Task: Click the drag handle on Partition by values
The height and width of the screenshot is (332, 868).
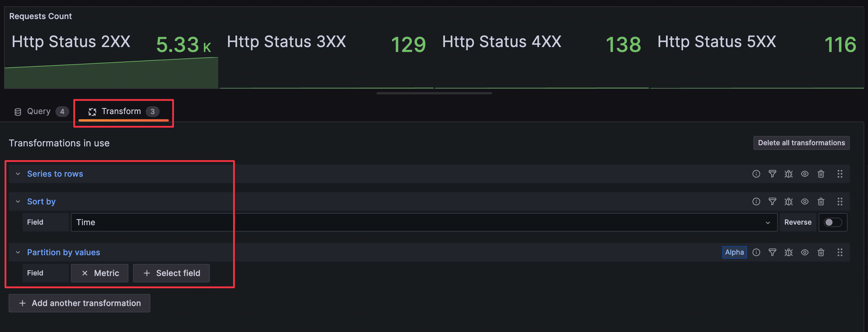Action: pyautogui.click(x=840, y=252)
